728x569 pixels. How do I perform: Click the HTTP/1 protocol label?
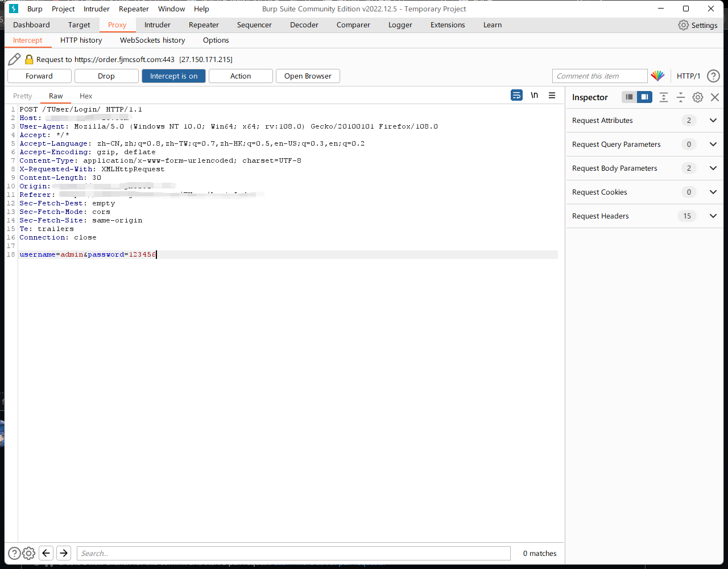pos(688,76)
